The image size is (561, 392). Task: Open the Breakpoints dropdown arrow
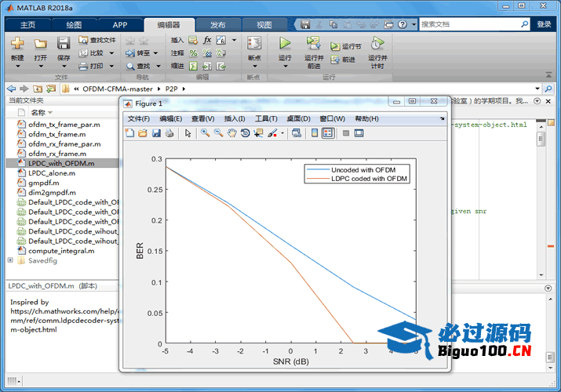[x=255, y=66]
